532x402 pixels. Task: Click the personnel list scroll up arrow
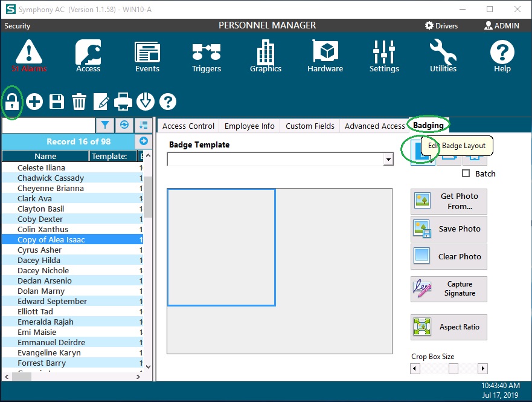[148, 156]
